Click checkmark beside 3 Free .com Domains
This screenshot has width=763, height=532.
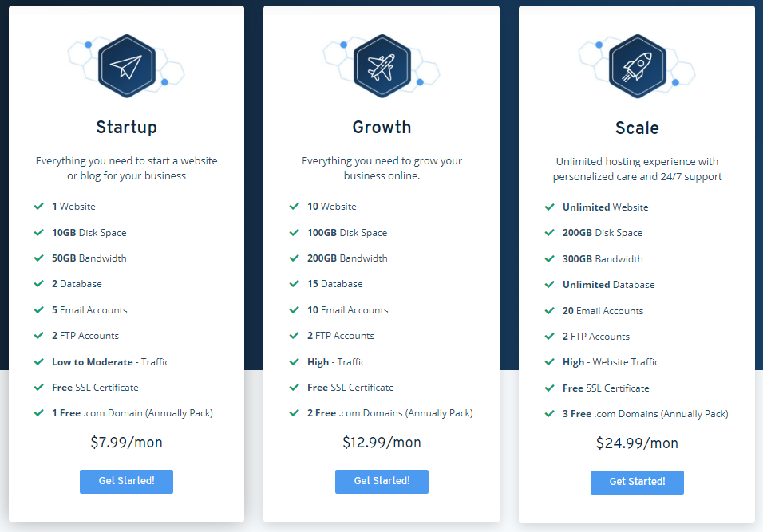pyautogui.click(x=549, y=414)
